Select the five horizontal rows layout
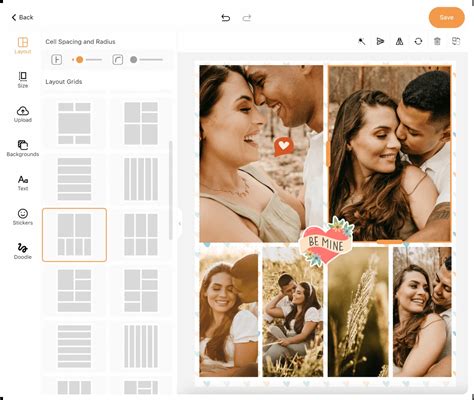This screenshot has width=474, height=400. [74, 179]
